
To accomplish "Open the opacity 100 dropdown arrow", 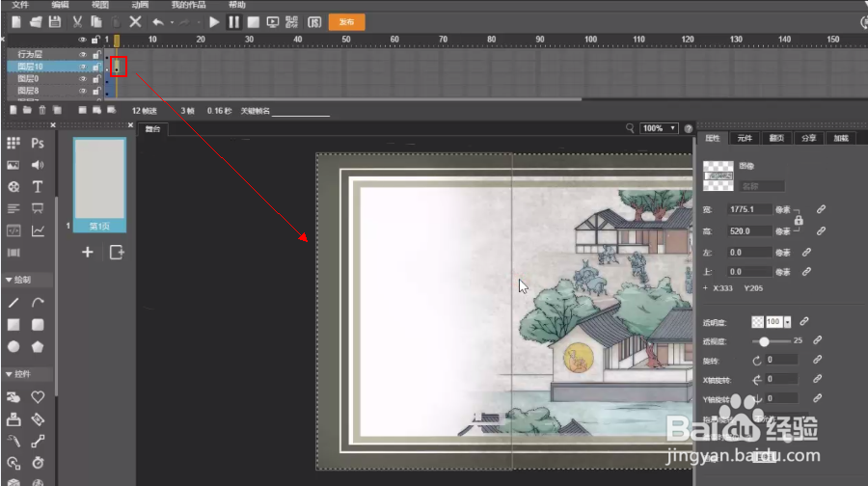I will 787,322.
